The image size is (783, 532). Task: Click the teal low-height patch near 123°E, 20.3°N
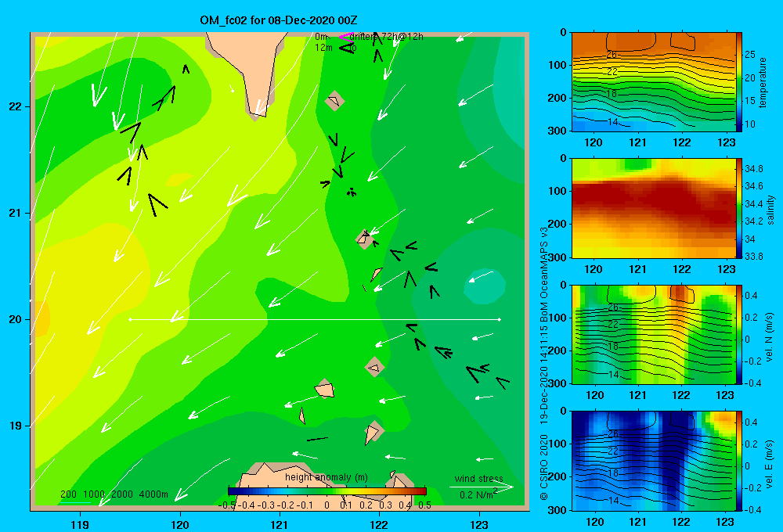[485, 287]
